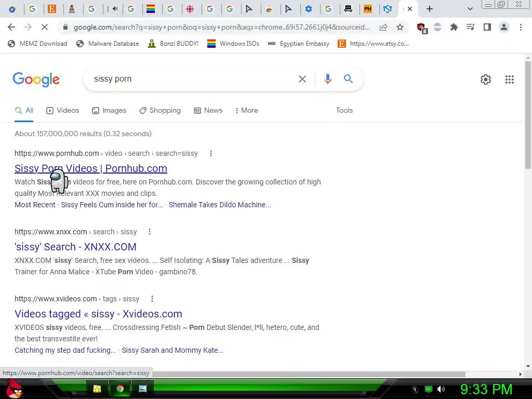Open the Angry Birds start button
This screenshot has height=399, width=532.
click(14, 389)
